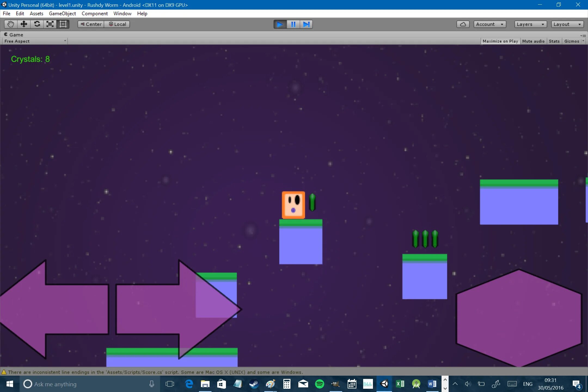Select the Hand tool
This screenshot has width=588, height=392.
pos(11,24)
